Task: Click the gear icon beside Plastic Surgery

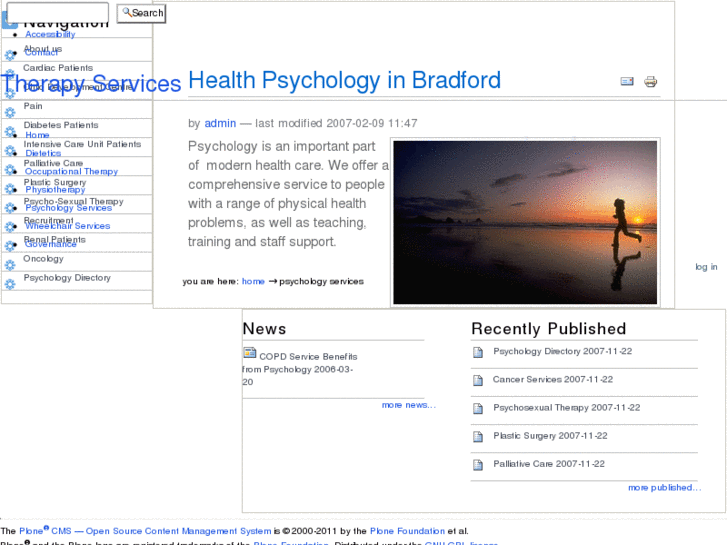Action: pos(10,189)
